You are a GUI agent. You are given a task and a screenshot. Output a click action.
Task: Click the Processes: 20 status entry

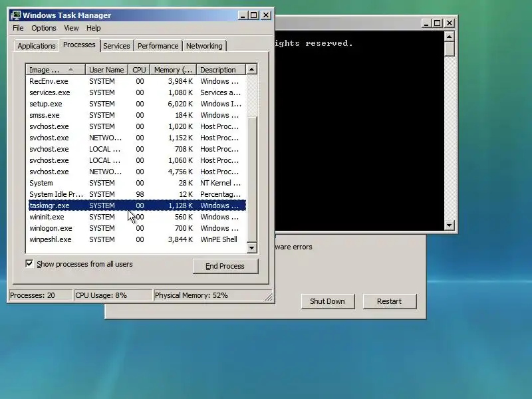click(x=41, y=295)
